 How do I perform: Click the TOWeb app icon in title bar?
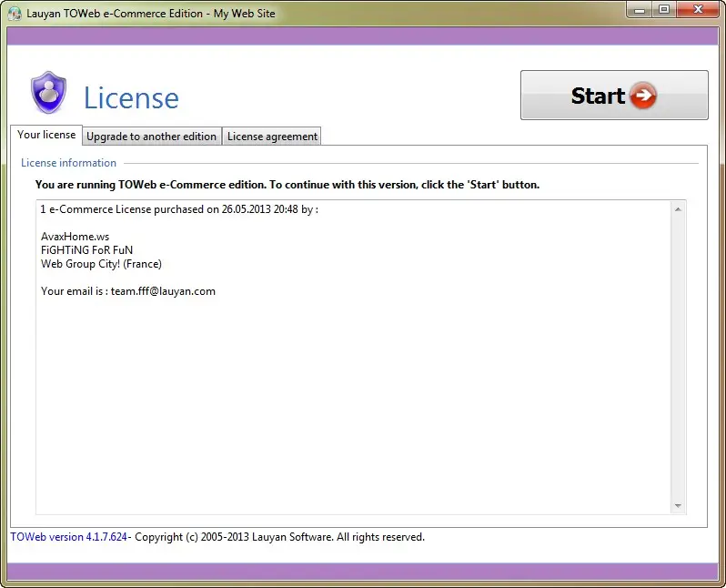pos(15,14)
